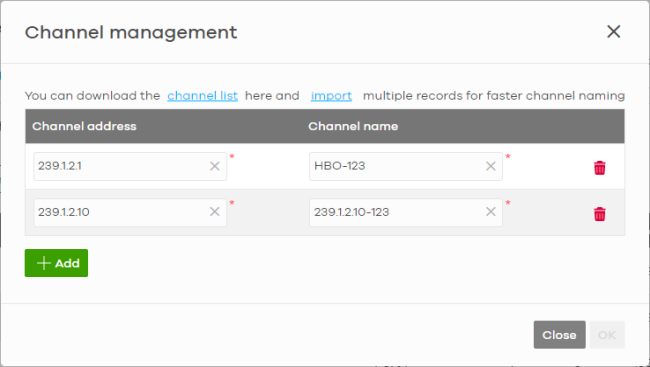Confirm with the OK button
This screenshot has height=367, width=650.
click(x=607, y=335)
